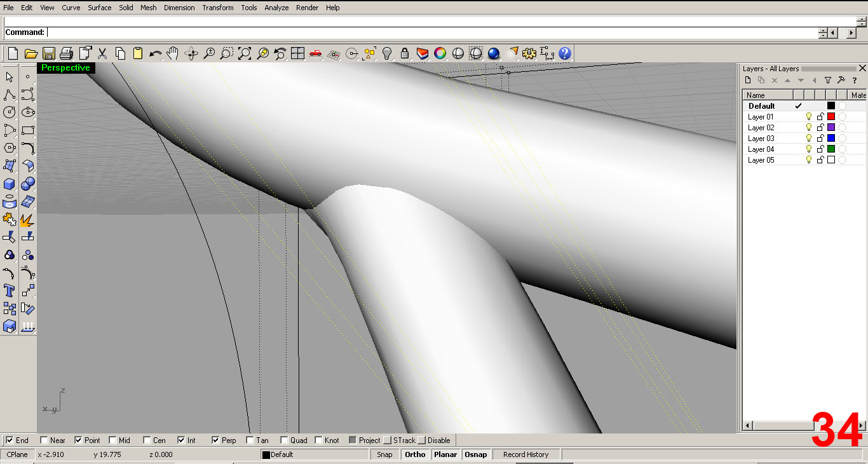This screenshot has width=868, height=464.
Task: Toggle Snap in the status bar
Action: point(384,454)
